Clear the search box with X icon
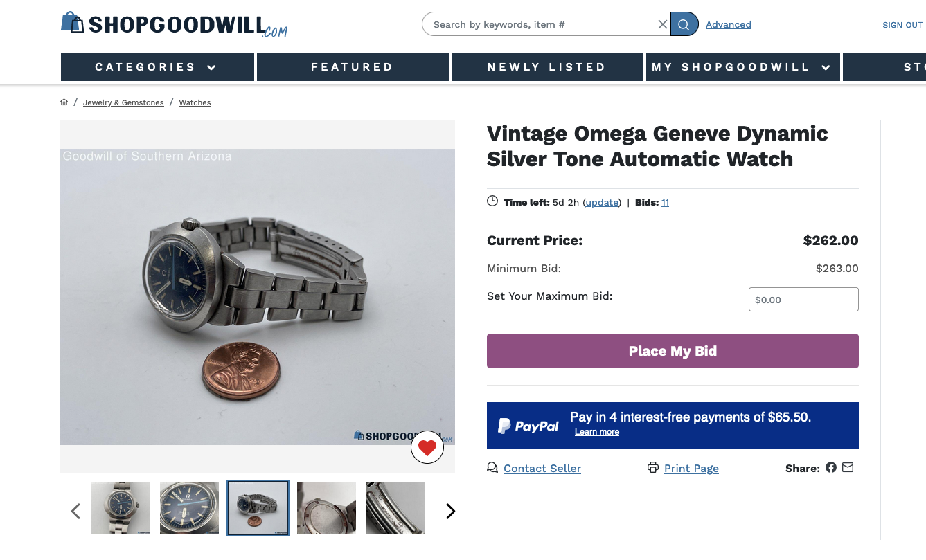The image size is (926, 560). coord(662,25)
